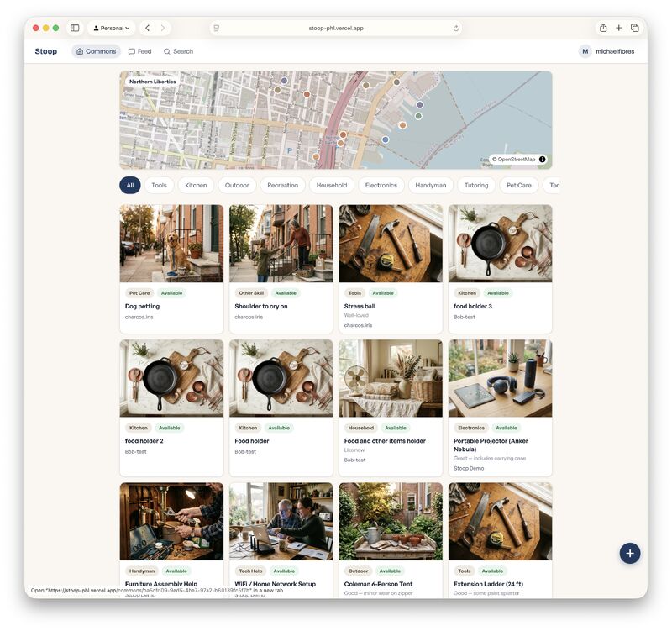Switch to the Feed tab
The height and width of the screenshot is (631, 672).
139,51
